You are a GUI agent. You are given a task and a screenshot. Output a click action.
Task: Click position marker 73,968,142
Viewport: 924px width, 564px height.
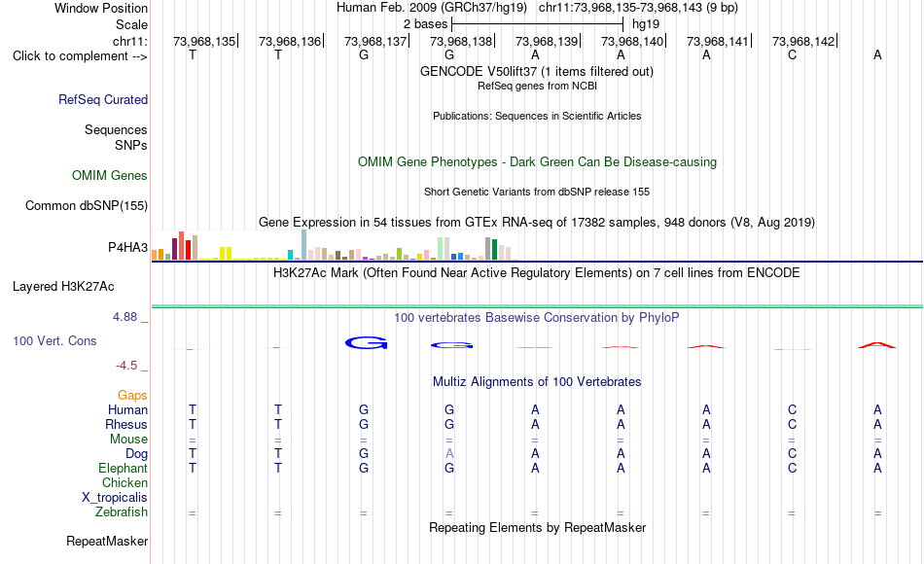[x=803, y=41]
